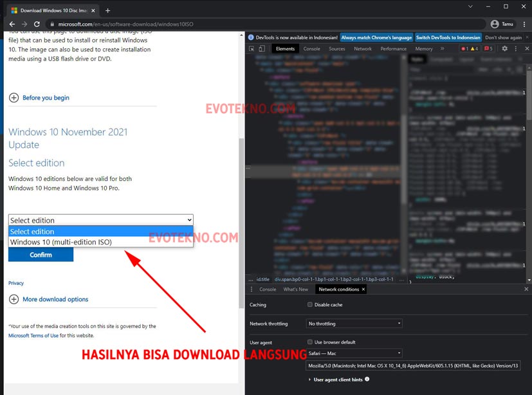
Task: Expand User agent client hints section
Action: pyautogui.click(x=310, y=380)
